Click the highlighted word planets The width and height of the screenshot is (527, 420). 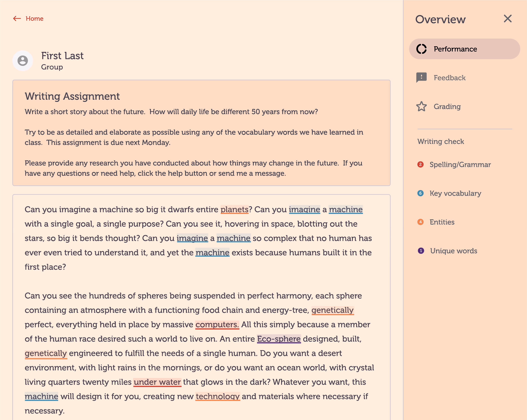[234, 210]
